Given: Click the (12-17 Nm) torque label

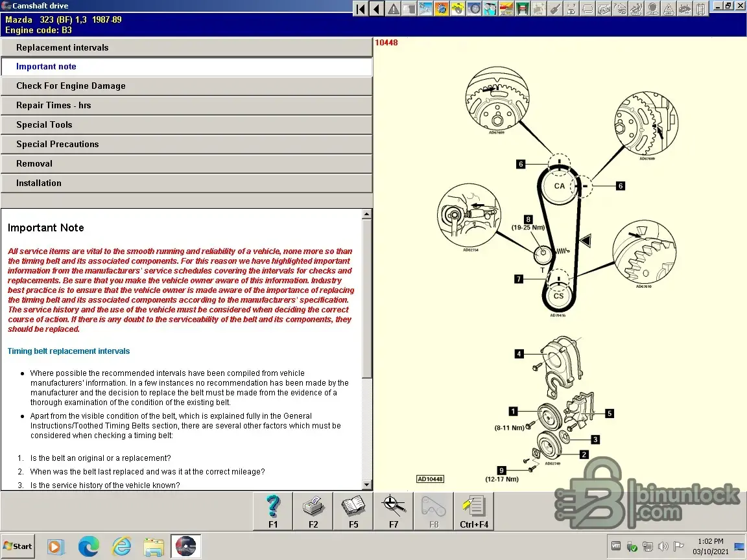Looking at the screenshot, I should [502, 479].
